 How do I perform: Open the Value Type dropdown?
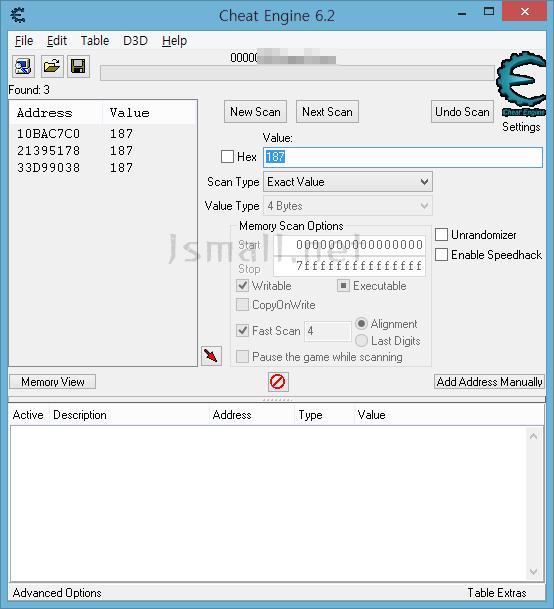[x=348, y=206]
